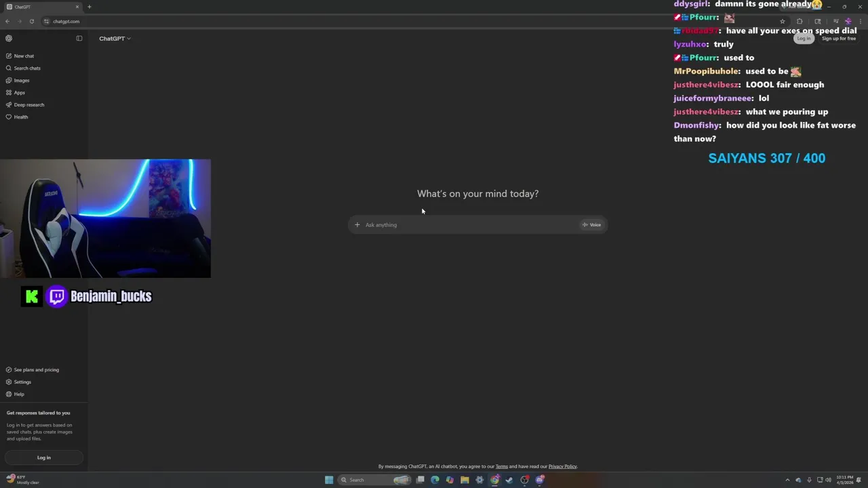Click the taskbar volume icon
Screen dimensions: 868x488
828,480
